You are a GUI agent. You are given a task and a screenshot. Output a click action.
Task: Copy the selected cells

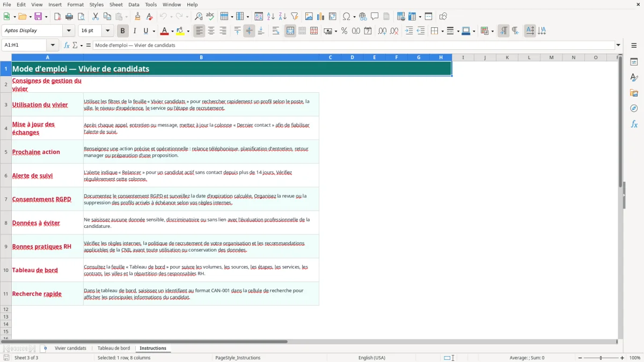click(107, 17)
